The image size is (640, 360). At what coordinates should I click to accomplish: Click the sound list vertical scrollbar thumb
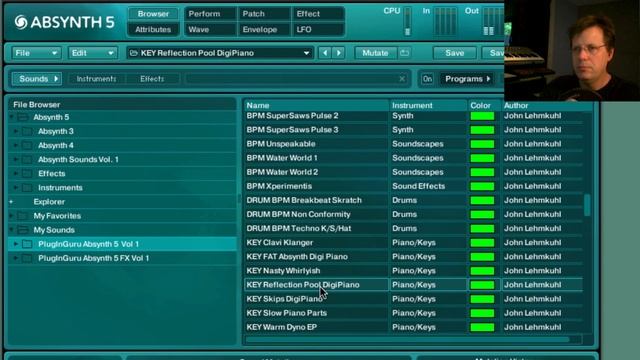click(587, 205)
